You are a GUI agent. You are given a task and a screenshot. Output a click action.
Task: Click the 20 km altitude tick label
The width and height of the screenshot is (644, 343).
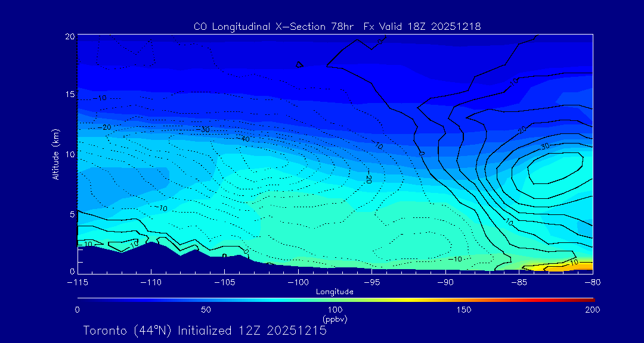pyautogui.click(x=69, y=36)
